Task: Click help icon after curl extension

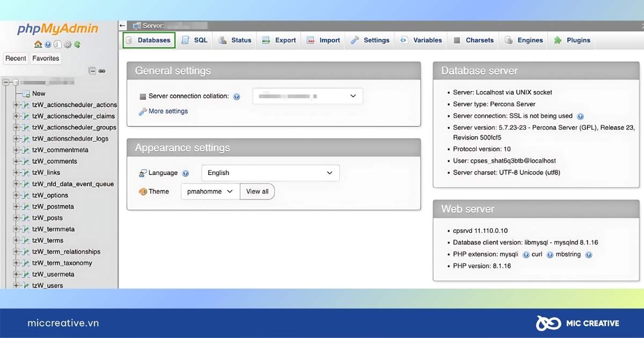Action: pyautogui.click(x=550, y=255)
